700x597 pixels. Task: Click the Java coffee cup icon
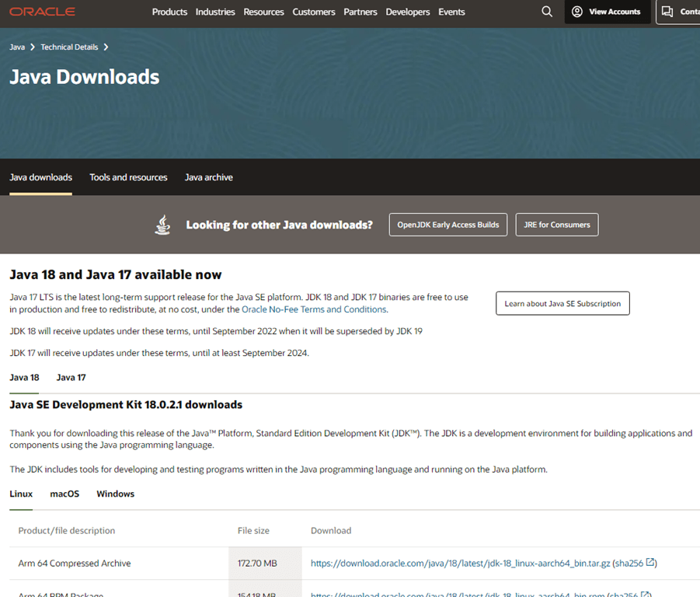click(x=162, y=225)
